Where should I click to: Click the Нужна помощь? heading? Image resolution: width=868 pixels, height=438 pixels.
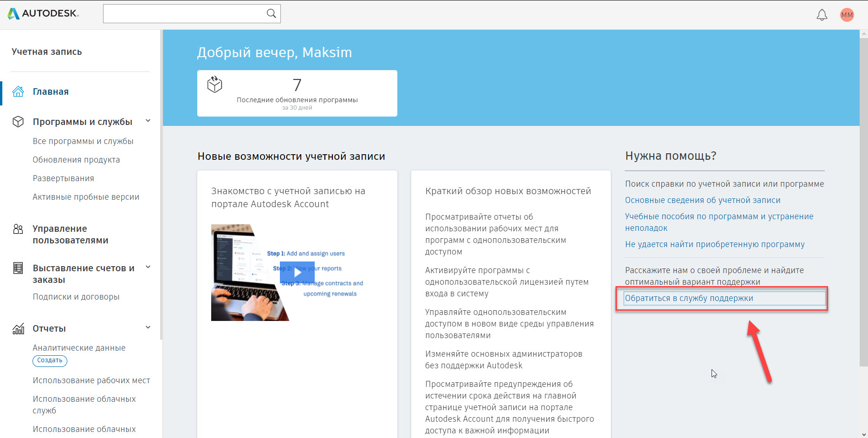[671, 156]
